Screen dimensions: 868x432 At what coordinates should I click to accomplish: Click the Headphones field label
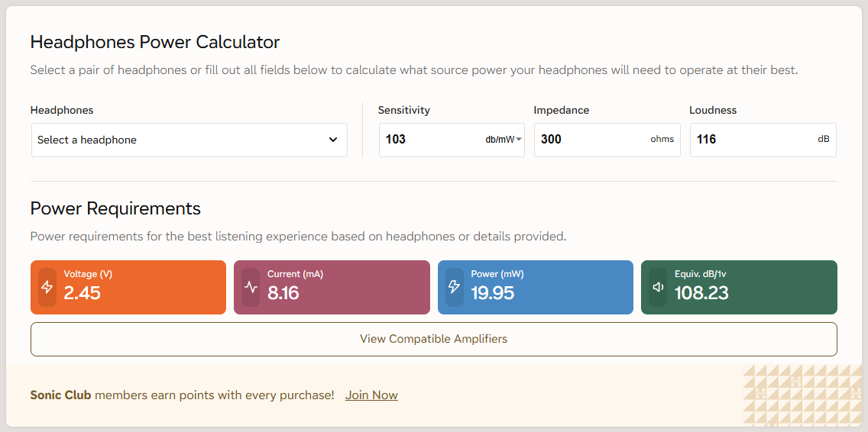tap(62, 111)
